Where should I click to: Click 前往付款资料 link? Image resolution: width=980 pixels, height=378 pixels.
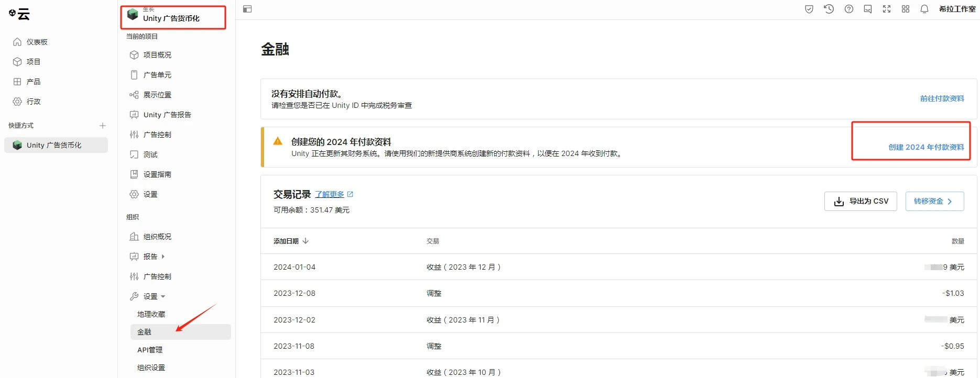pyautogui.click(x=942, y=98)
